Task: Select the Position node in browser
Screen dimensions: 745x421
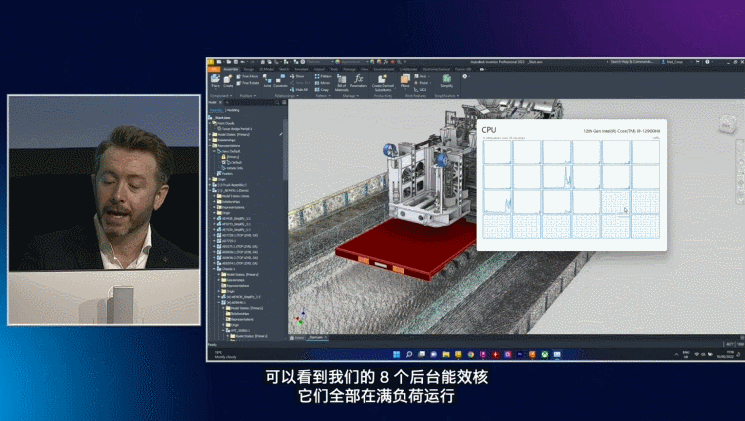Action: pos(224,173)
